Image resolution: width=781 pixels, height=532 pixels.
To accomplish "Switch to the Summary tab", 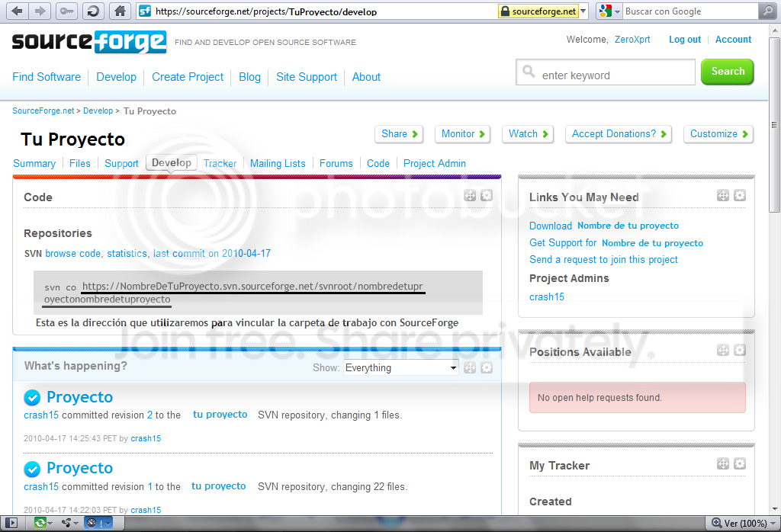I will [34, 163].
